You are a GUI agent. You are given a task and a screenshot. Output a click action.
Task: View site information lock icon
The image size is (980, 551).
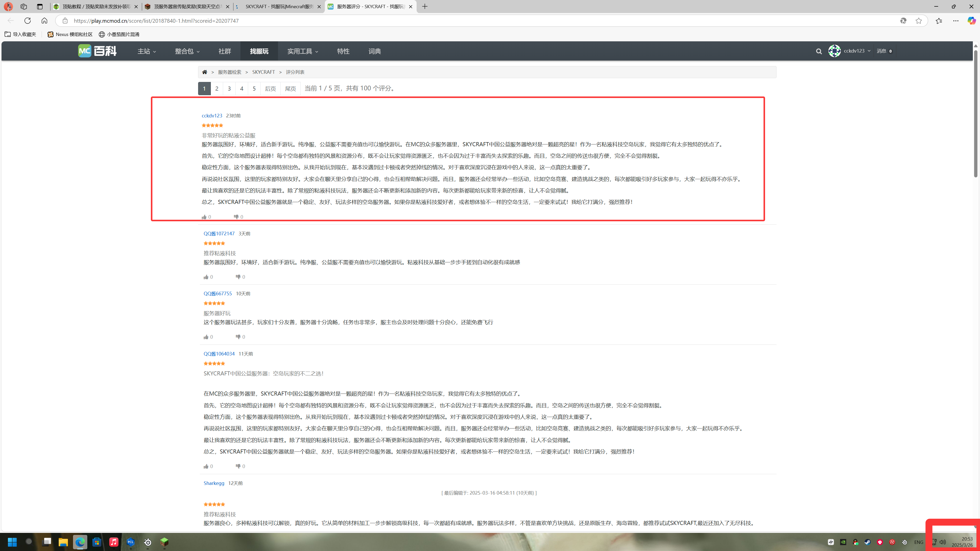click(x=65, y=20)
